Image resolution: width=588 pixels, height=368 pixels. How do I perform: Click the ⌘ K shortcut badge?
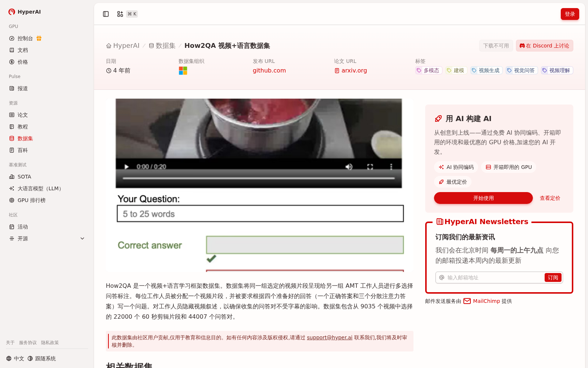132,14
